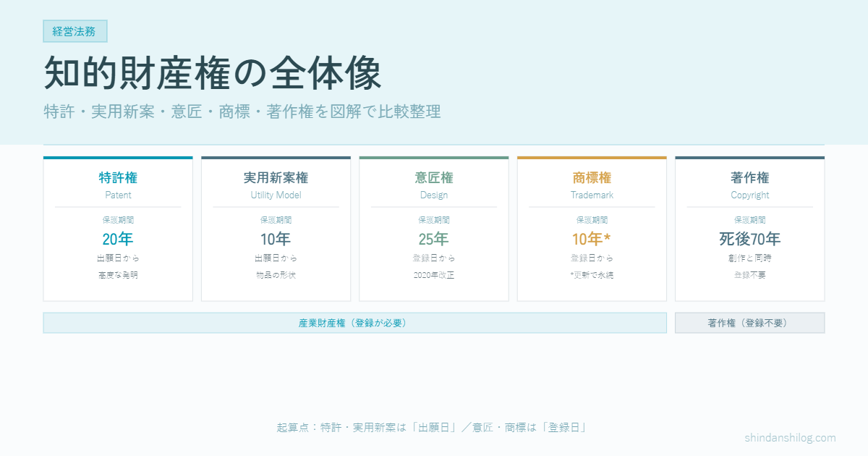Open the shindanshilog.com link
The image size is (868, 456).
click(790, 438)
